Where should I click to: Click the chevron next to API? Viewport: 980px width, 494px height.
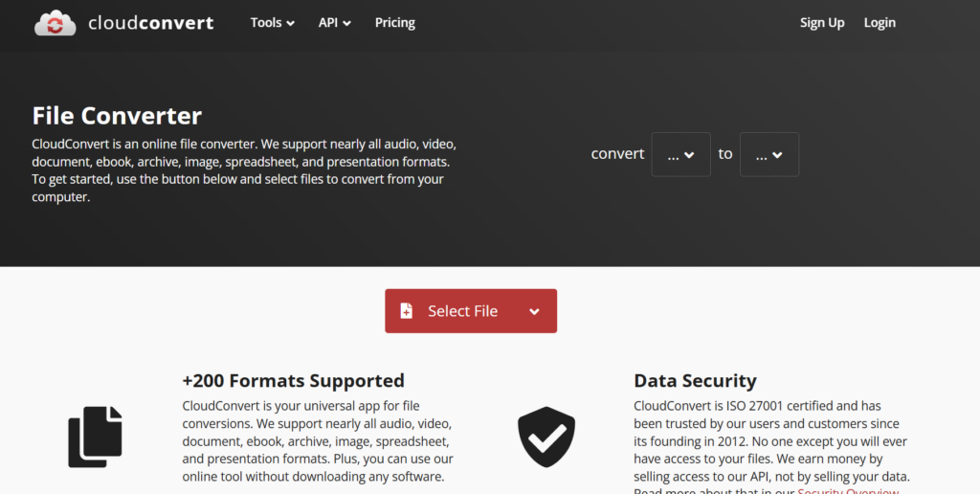pos(346,24)
